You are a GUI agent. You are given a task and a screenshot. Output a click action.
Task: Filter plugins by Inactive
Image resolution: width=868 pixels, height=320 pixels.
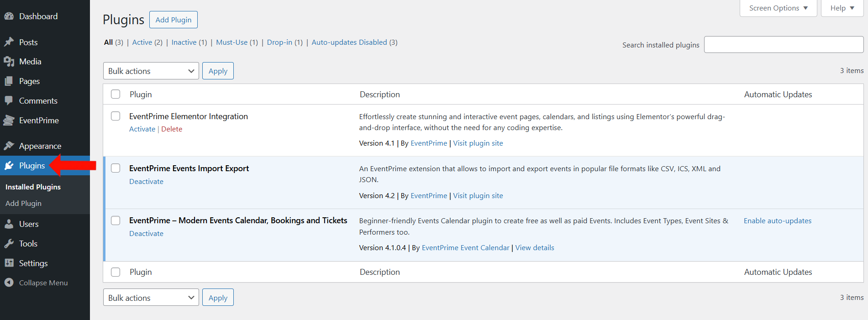click(184, 42)
